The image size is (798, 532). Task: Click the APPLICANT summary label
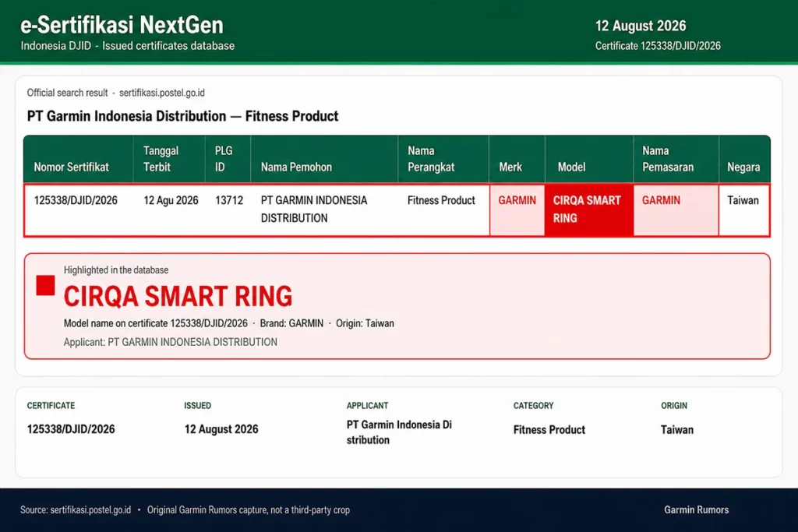click(367, 405)
